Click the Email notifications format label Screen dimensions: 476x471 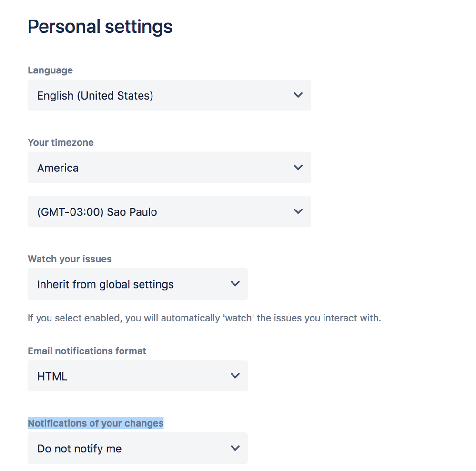(x=87, y=351)
